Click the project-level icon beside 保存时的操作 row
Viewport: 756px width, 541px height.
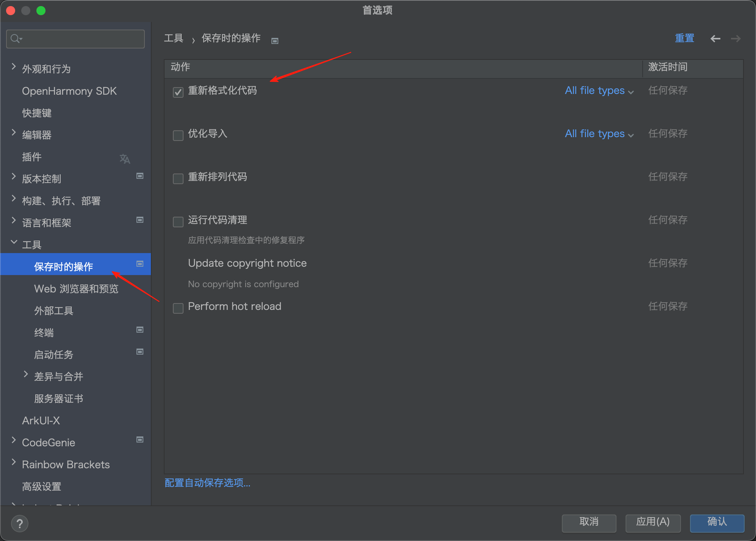(140, 264)
